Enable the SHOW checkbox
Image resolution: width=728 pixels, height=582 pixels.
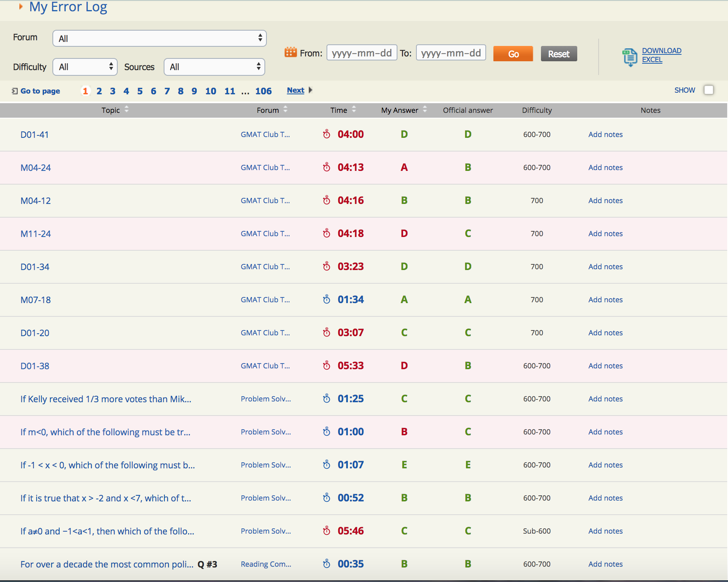coord(709,90)
